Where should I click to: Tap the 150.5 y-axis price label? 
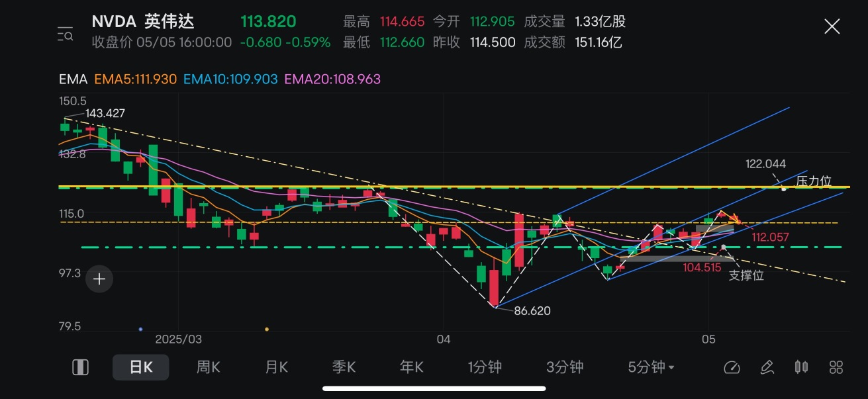pos(73,101)
